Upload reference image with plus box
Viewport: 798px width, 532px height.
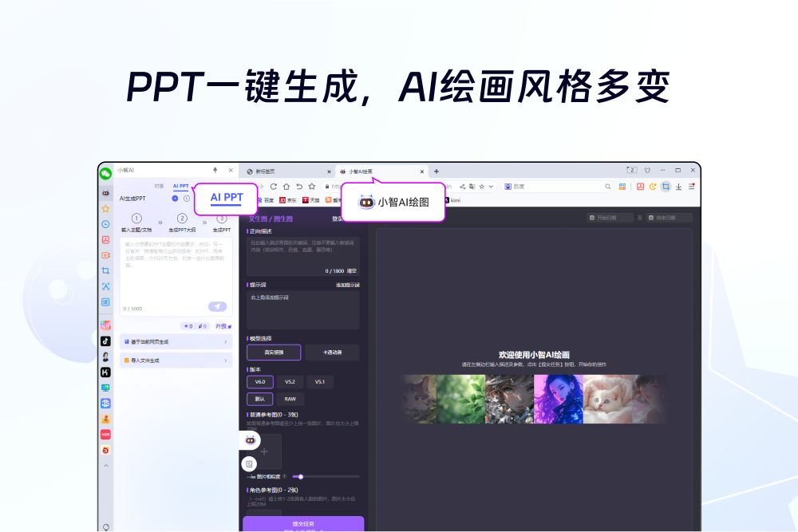pyautogui.click(x=264, y=451)
